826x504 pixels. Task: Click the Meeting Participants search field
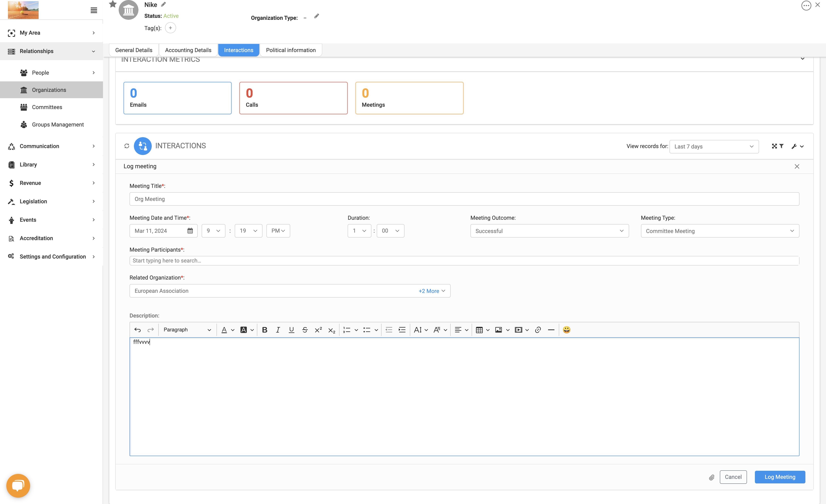pos(464,260)
